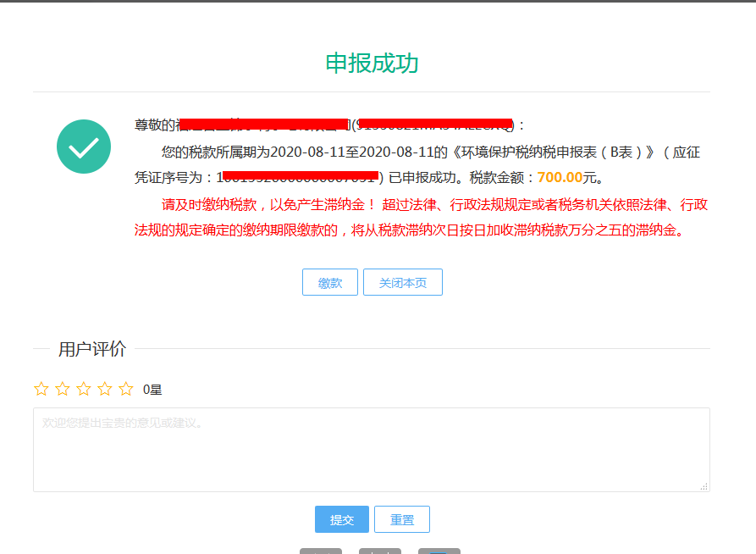Rate five stars in 用户评价
This screenshot has width=756, height=554.
(x=126, y=389)
